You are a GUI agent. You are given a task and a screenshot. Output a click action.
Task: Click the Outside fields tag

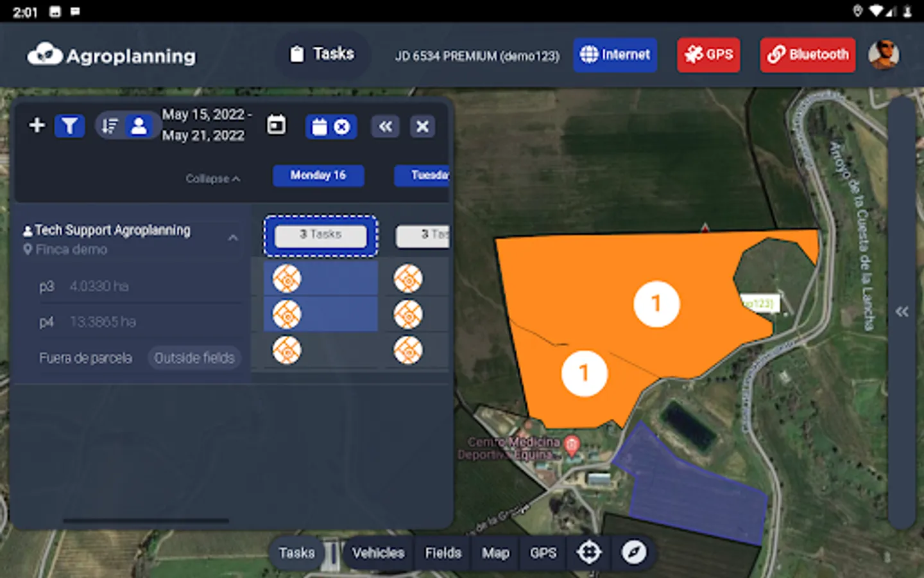pos(194,358)
